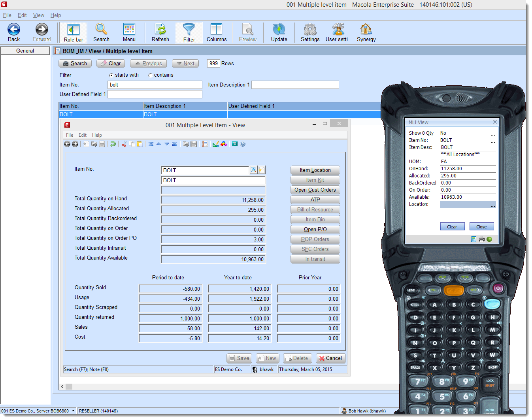Open the Menu icon in the toolbar
532x420 pixels.
click(x=129, y=32)
